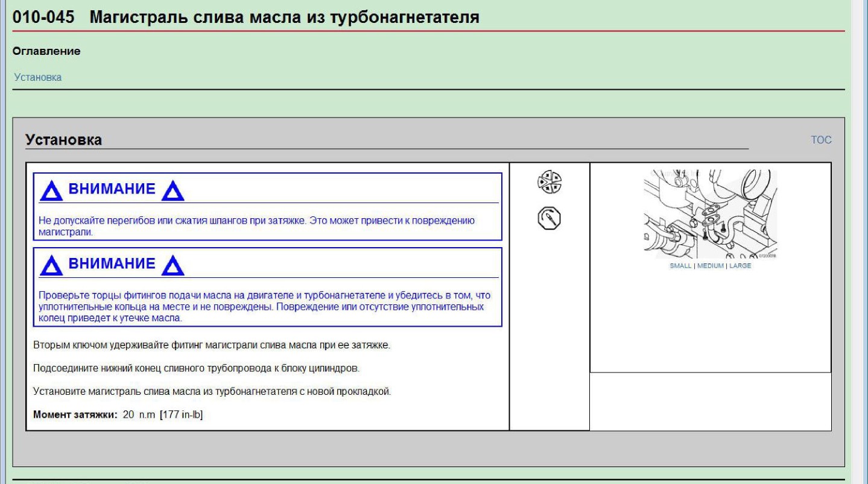Click the bold Установка section heading
The width and height of the screenshot is (868, 484).
point(63,140)
